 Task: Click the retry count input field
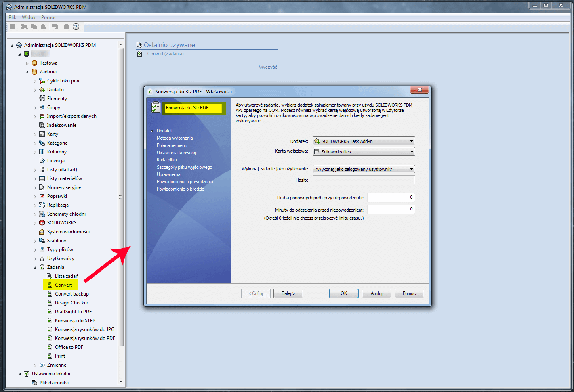[x=391, y=197]
